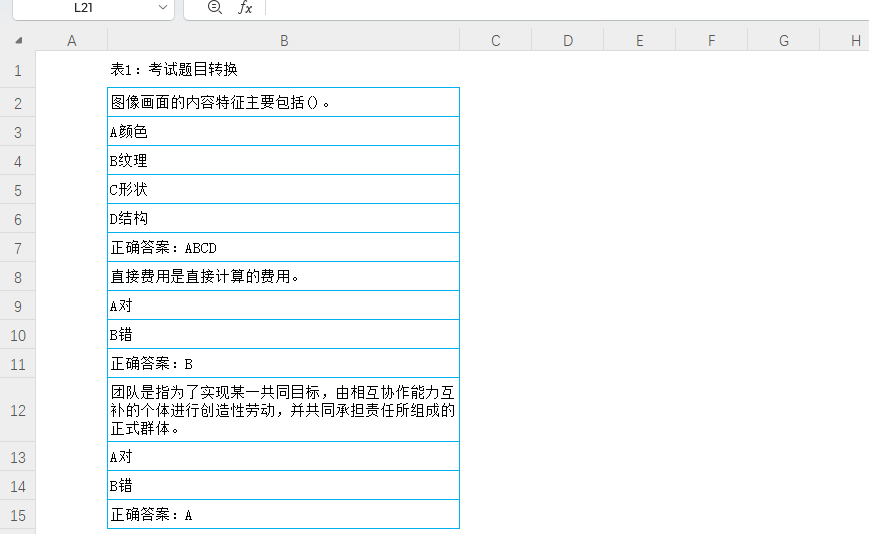The height and width of the screenshot is (534, 869).
Task: Select column D header
Action: click(x=568, y=41)
